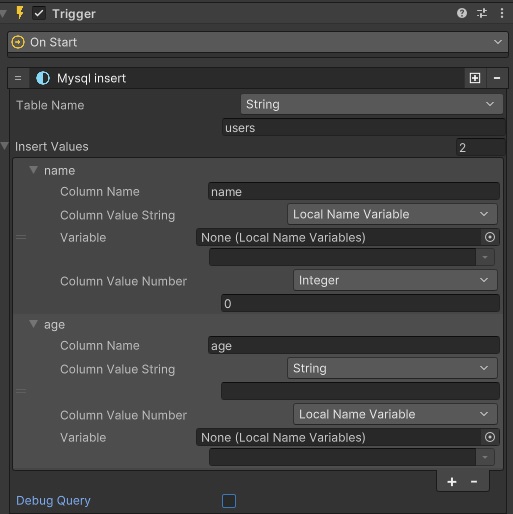The width and height of the screenshot is (513, 514).
Task: Open Trigger component more options menu
Action: (502, 13)
